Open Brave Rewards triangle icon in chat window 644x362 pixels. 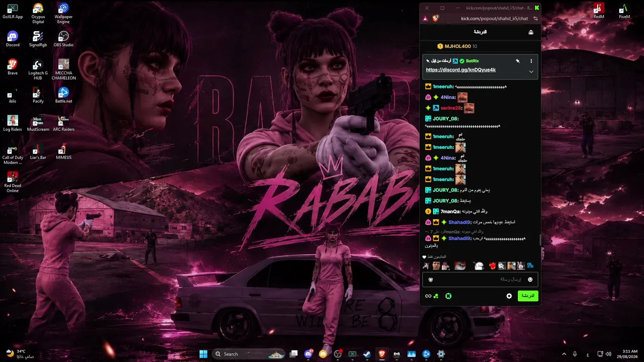click(425, 19)
